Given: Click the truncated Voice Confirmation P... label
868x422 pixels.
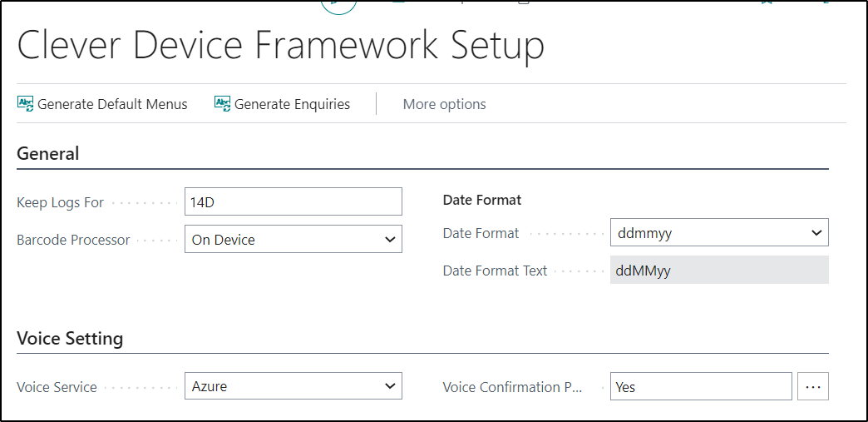Looking at the screenshot, I should click(513, 387).
